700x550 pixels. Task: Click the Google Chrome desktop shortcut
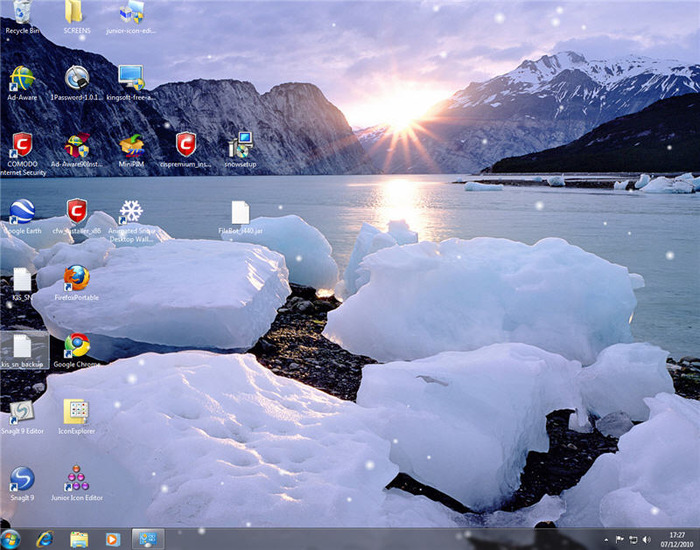[77, 345]
